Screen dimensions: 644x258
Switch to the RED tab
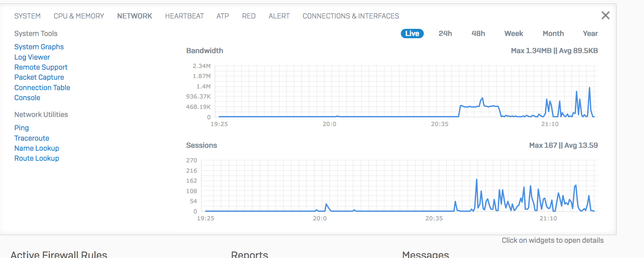249,16
